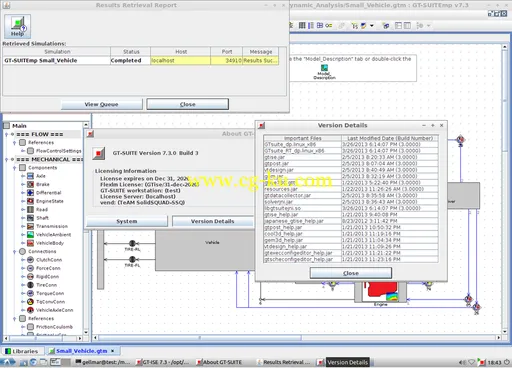Click the volume icon in system tray
The image size is (512, 368).
462,362
